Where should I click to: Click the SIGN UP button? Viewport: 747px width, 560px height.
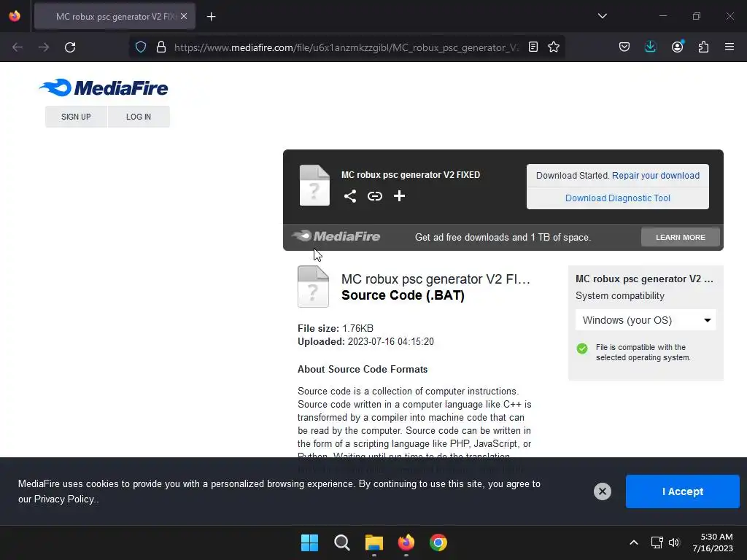tap(76, 117)
